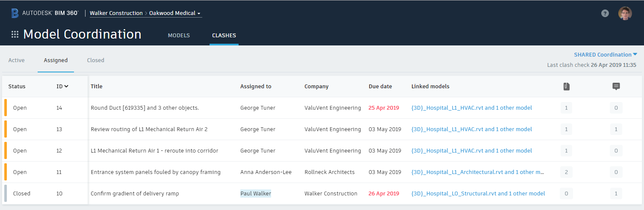Click the attachments paperclip column icon
The image size is (644, 210).
[x=566, y=87]
